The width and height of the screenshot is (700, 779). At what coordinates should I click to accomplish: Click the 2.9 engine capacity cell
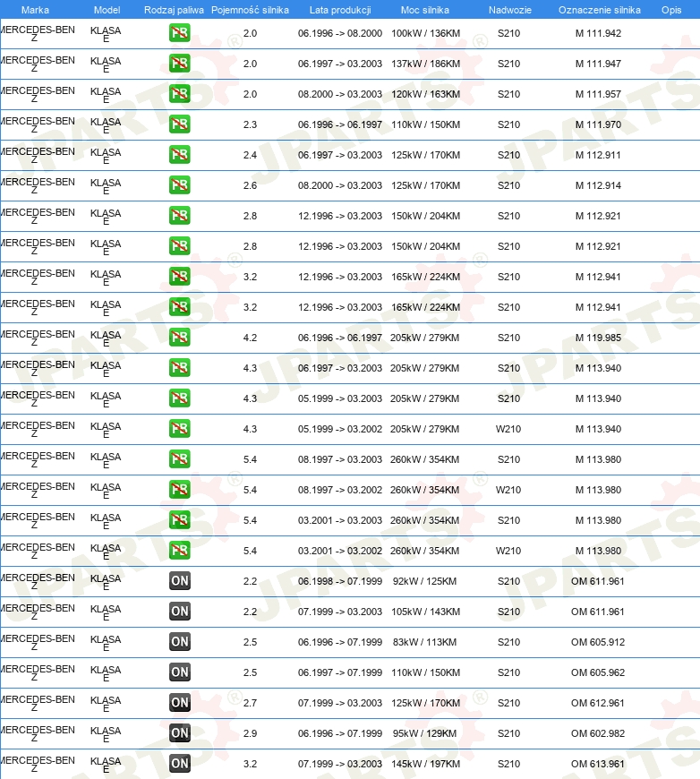click(x=250, y=732)
